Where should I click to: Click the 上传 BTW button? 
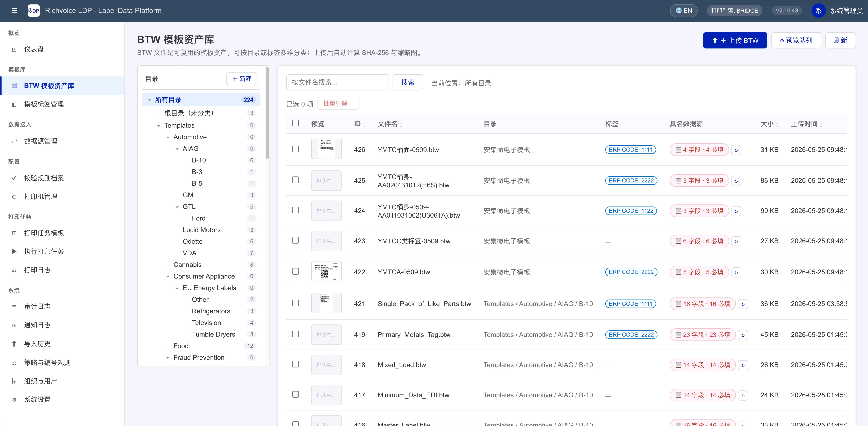pyautogui.click(x=735, y=40)
